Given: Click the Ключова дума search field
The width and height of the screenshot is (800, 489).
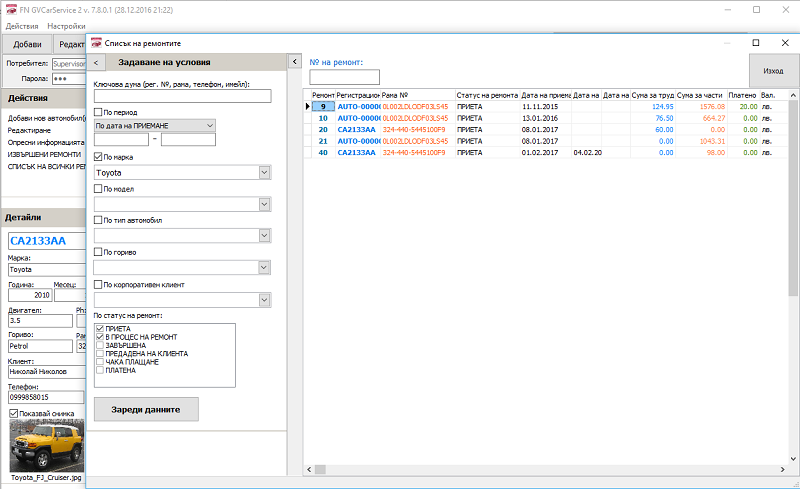Looking at the screenshot, I should click(x=183, y=97).
